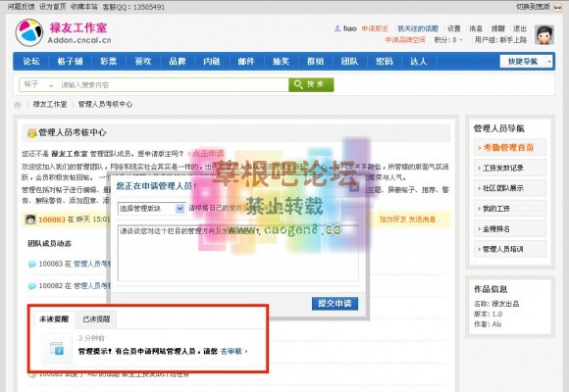Switch to the 已读提醒 tab
The image size is (569, 392).
tap(96, 319)
